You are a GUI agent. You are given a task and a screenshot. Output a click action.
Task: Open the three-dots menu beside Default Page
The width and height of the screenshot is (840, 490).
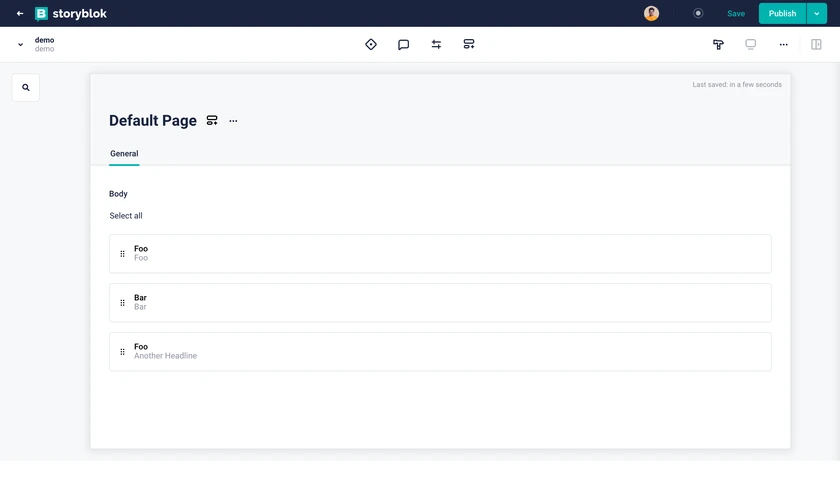tap(233, 121)
